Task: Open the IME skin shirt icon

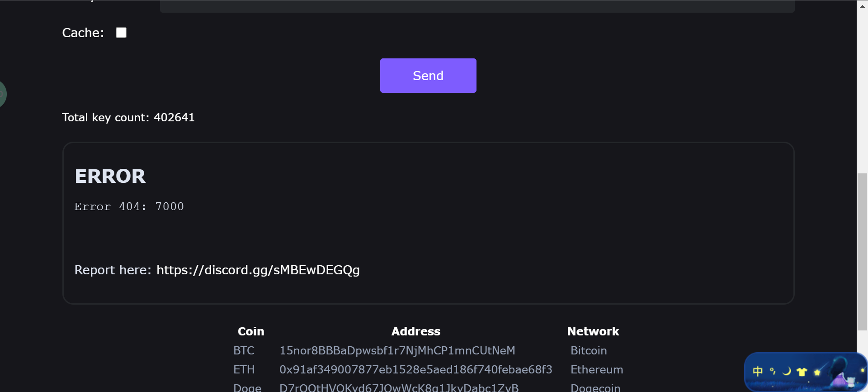Action: (x=802, y=372)
